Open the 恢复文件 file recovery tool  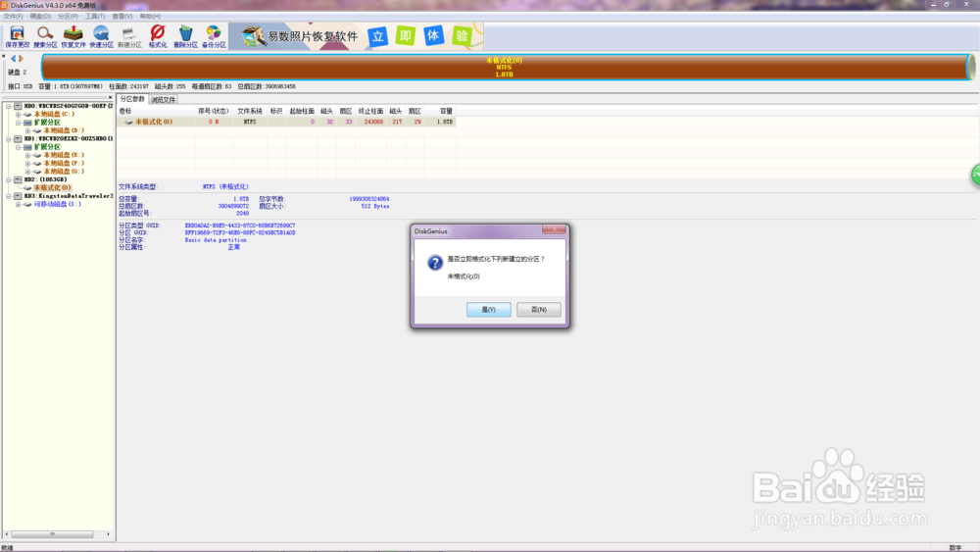coord(73,36)
